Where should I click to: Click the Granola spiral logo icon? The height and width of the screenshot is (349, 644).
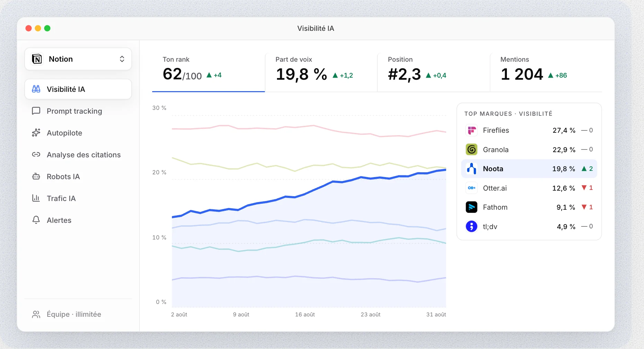click(472, 149)
